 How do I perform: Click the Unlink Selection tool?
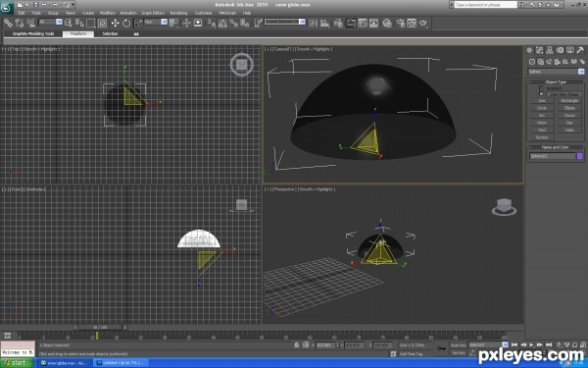[x=20, y=24]
